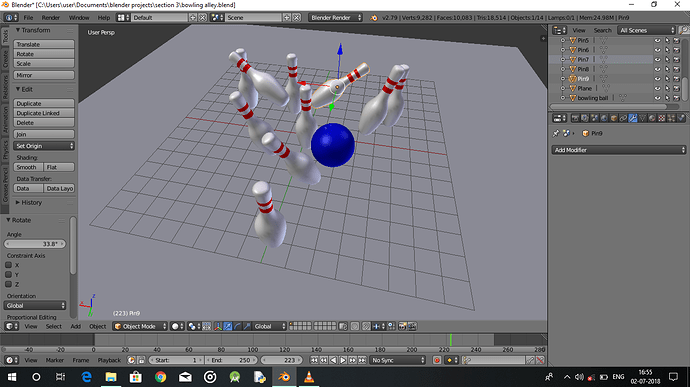This screenshot has height=387, width=690.
Task: Click OpenGL render animation clapper icon
Action: pyautogui.click(x=412, y=326)
